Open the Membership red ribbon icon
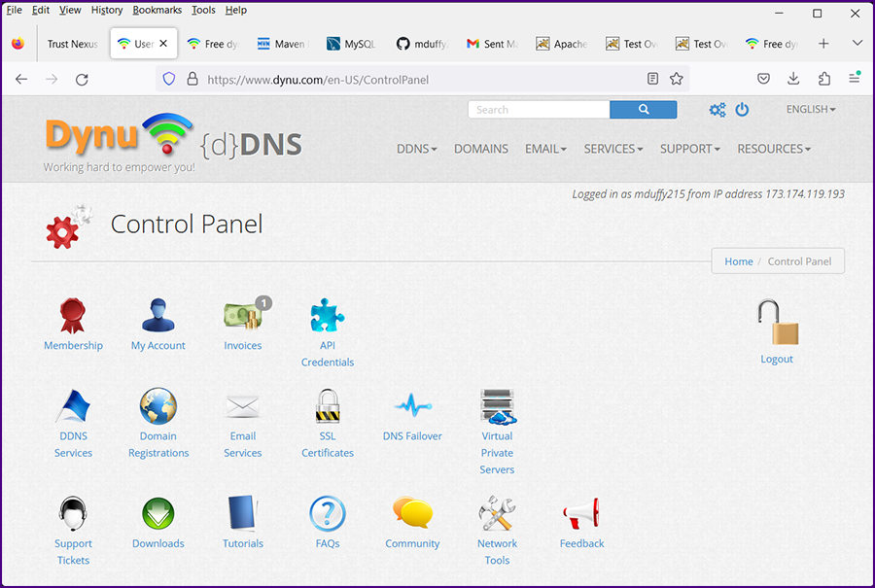 click(73, 316)
